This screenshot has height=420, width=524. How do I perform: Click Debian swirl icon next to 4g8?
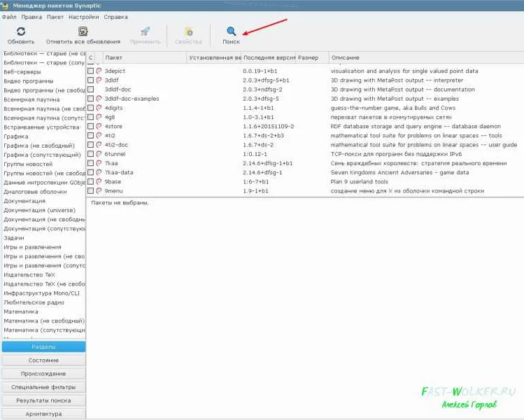(99, 117)
